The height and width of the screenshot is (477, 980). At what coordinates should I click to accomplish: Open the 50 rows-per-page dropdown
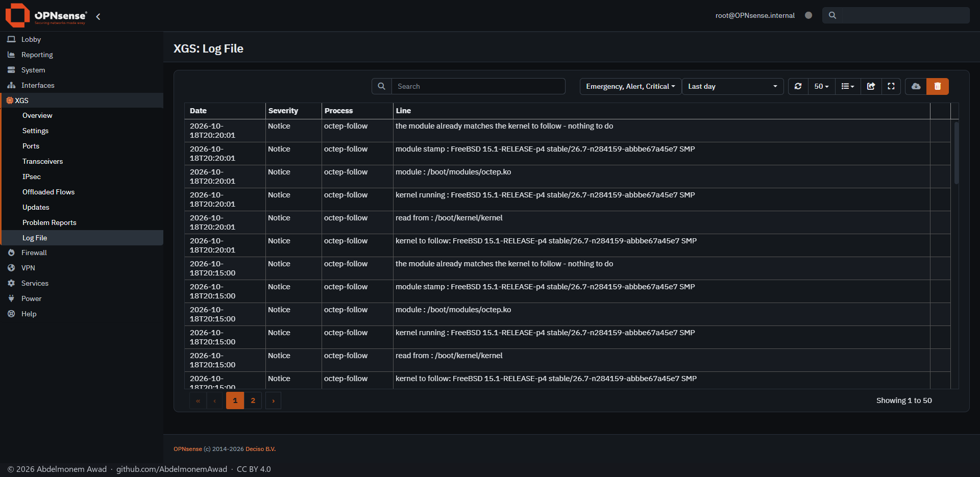coord(821,86)
